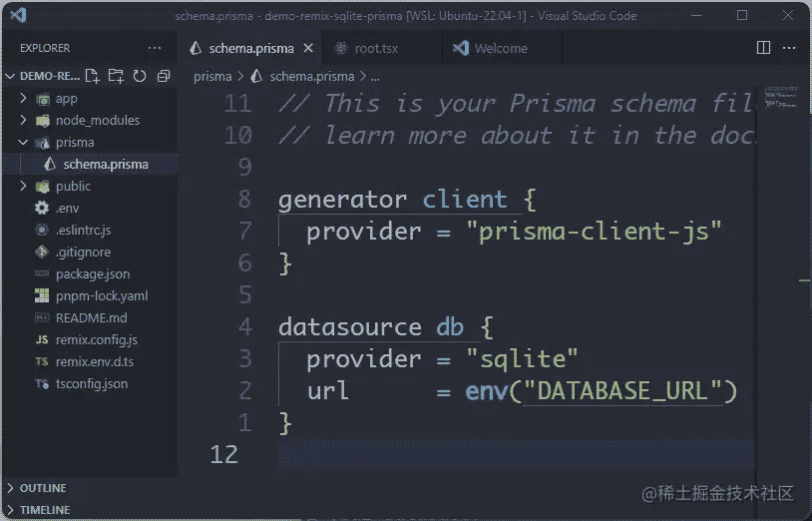Screen dimensions: 812x521
Task: Switch to the Welcome tab
Action: tap(502, 48)
